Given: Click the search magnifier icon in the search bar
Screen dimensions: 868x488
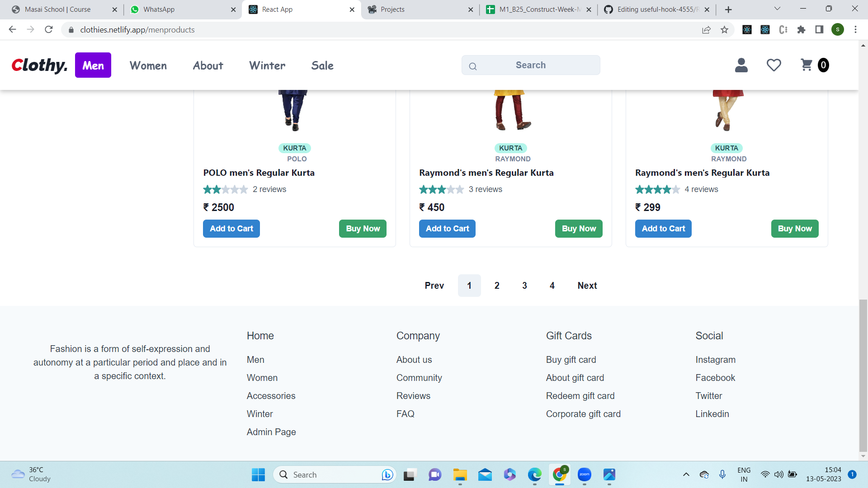Looking at the screenshot, I should point(472,66).
